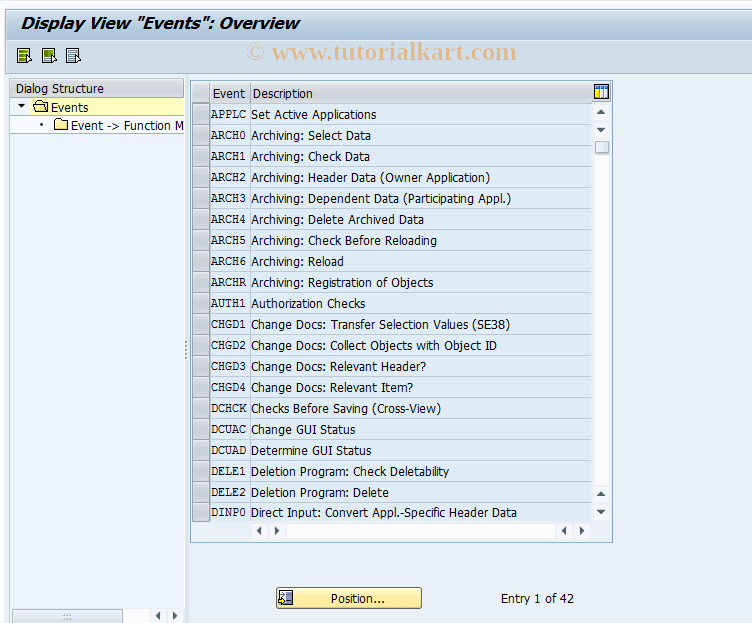Click Dialog Structure panel scroll-left arrow

(158, 615)
